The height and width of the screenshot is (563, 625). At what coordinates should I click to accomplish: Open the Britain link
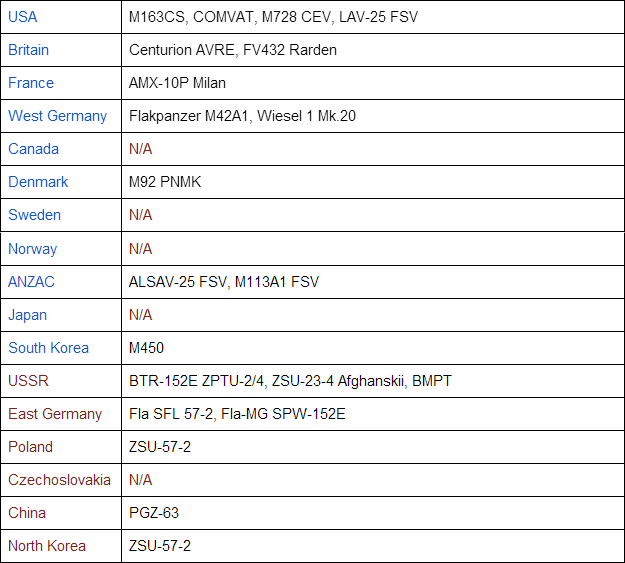tap(29, 50)
